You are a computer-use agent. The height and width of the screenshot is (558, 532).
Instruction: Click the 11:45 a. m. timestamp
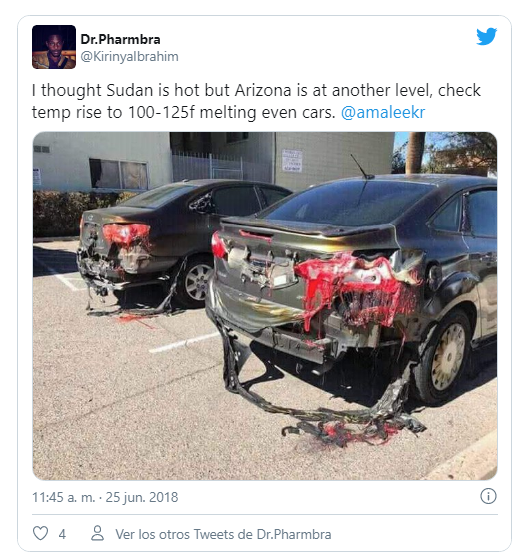[x=64, y=497]
